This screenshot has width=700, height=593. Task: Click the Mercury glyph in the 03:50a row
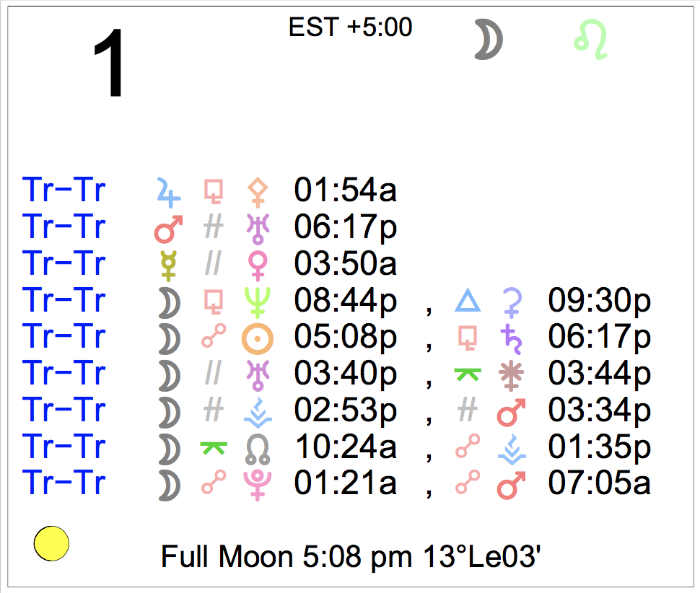168,265
